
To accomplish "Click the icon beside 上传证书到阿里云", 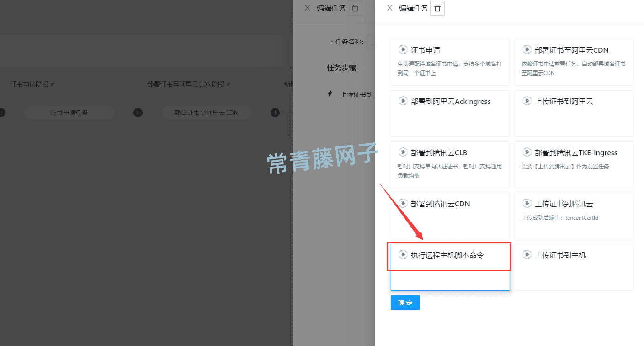I will (527, 101).
